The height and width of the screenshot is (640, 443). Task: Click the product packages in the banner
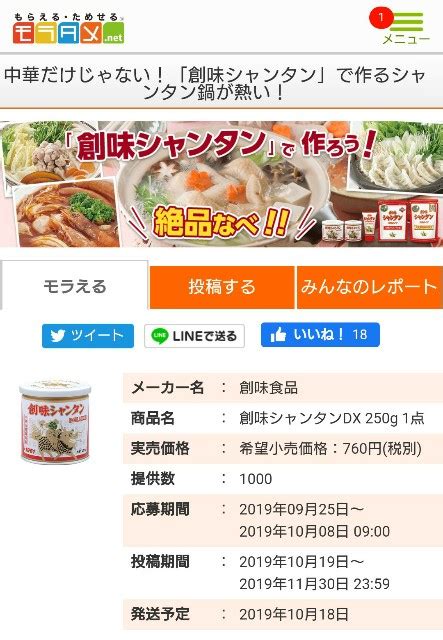click(381, 221)
